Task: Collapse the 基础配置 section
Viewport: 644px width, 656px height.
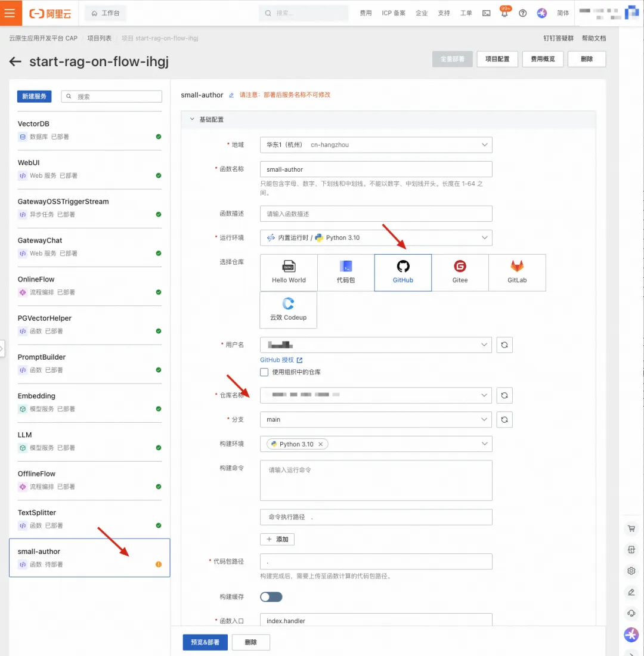Action: click(x=192, y=119)
